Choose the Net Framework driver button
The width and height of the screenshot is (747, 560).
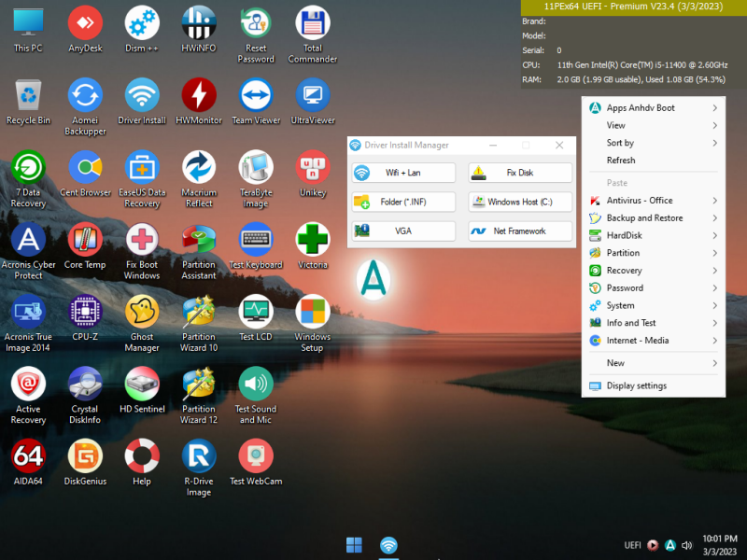520,231
